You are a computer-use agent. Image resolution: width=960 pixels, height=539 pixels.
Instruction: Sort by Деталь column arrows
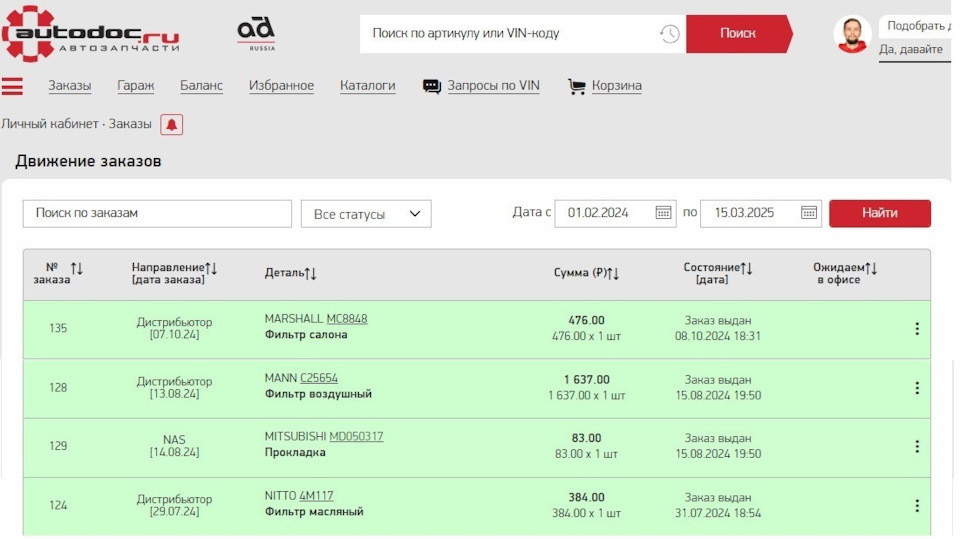(310, 273)
